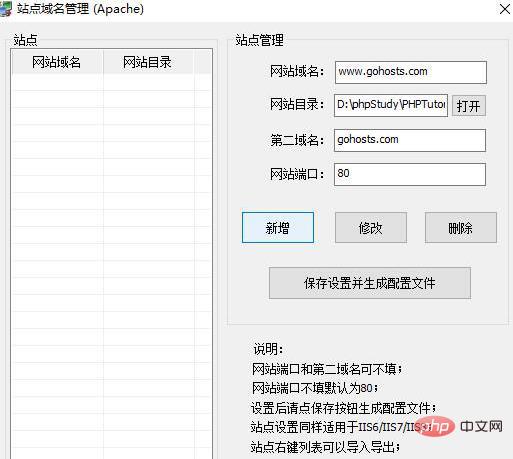Click the 打开 browse button
The height and width of the screenshot is (459, 513).
[x=469, y=106]
